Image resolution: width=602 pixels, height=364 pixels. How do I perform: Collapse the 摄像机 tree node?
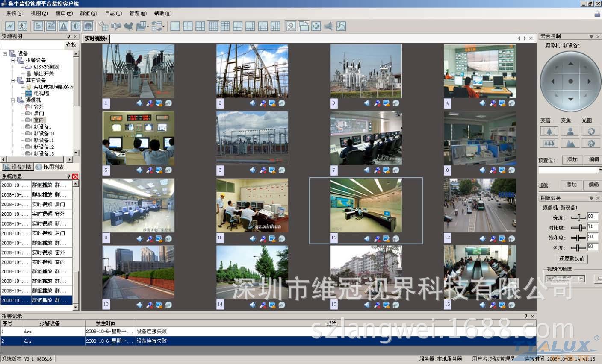(x=13, y=100)
